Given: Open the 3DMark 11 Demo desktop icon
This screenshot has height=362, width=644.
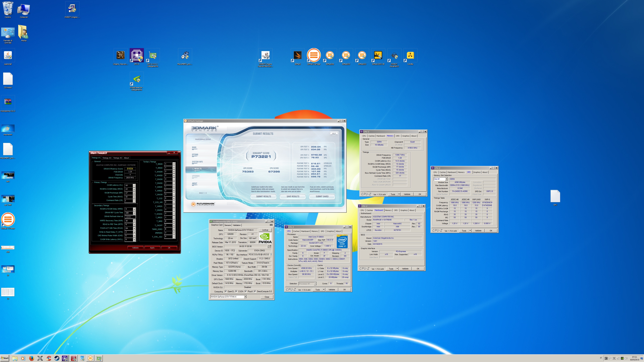Looking at the screenshot, I should [x=8, y=221].
